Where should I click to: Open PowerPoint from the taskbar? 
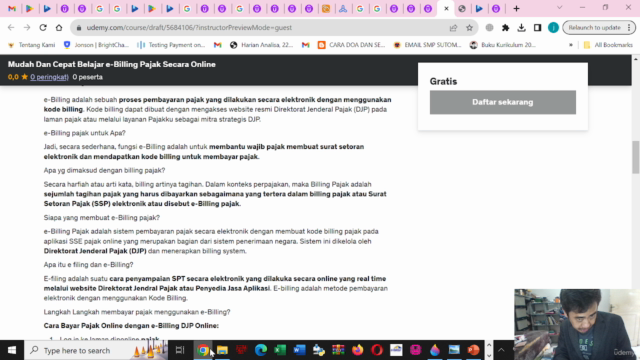coord(473,350)
